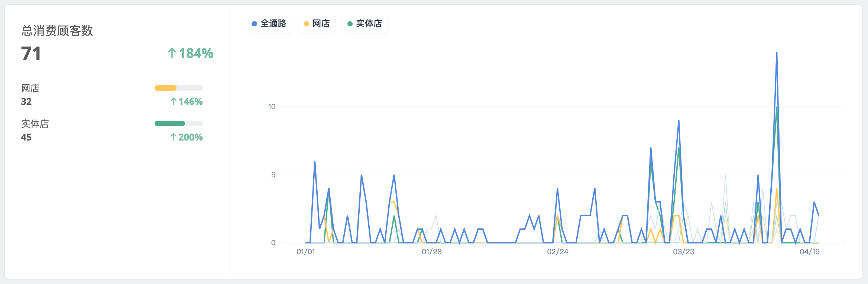Click the blue dot in 全通路 legend
The image size is (868, 284).
[x=255, y=24]
